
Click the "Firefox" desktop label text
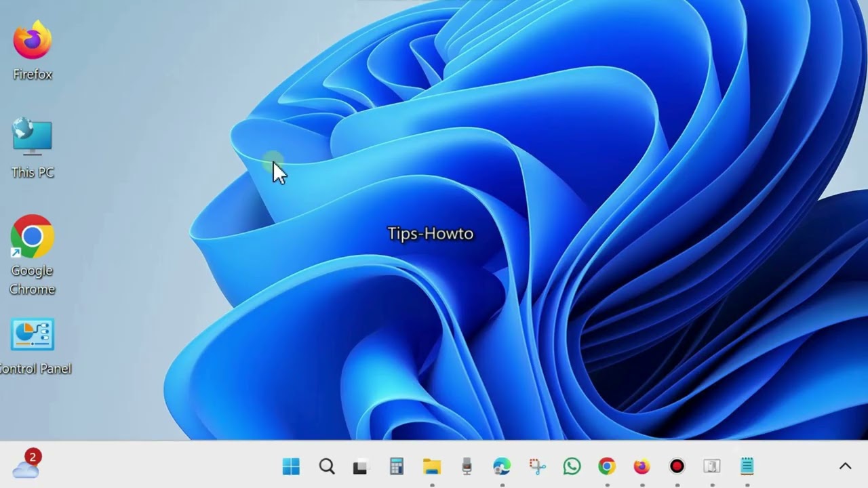click(x=33, y=75)
